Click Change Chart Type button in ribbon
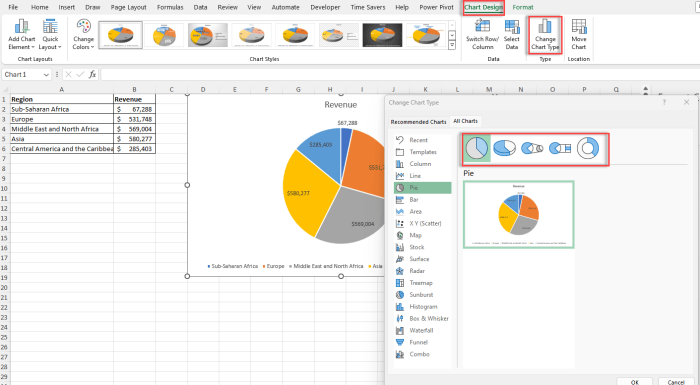The height and width of the screenshot is (385, 700). point(545,34)
